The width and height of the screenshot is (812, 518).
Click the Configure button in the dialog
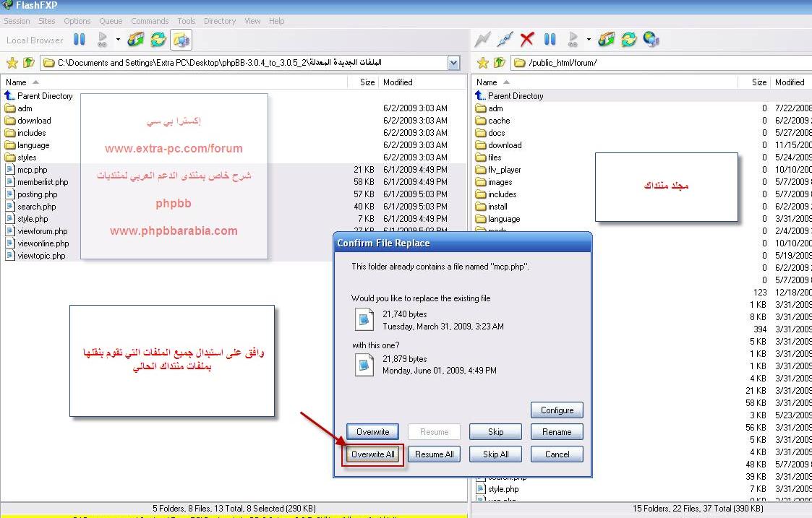557,410
